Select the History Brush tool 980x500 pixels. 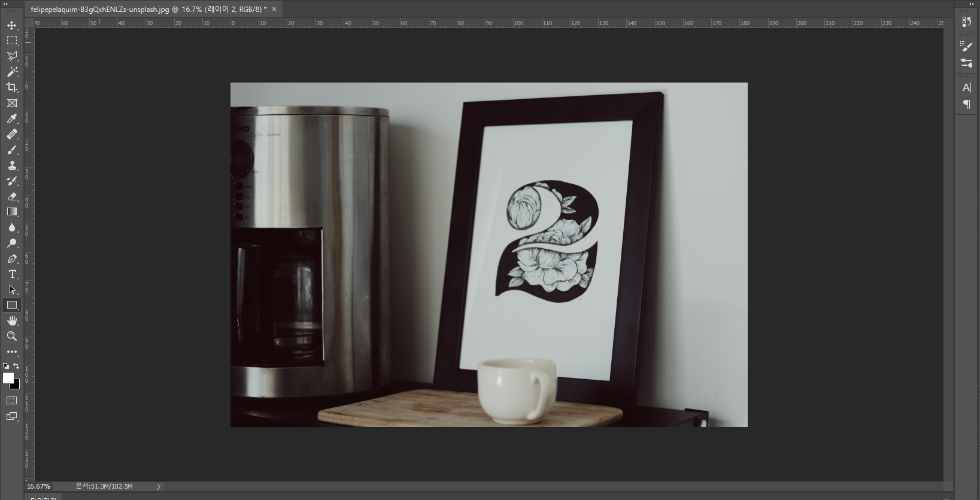[x=12, y=181]
